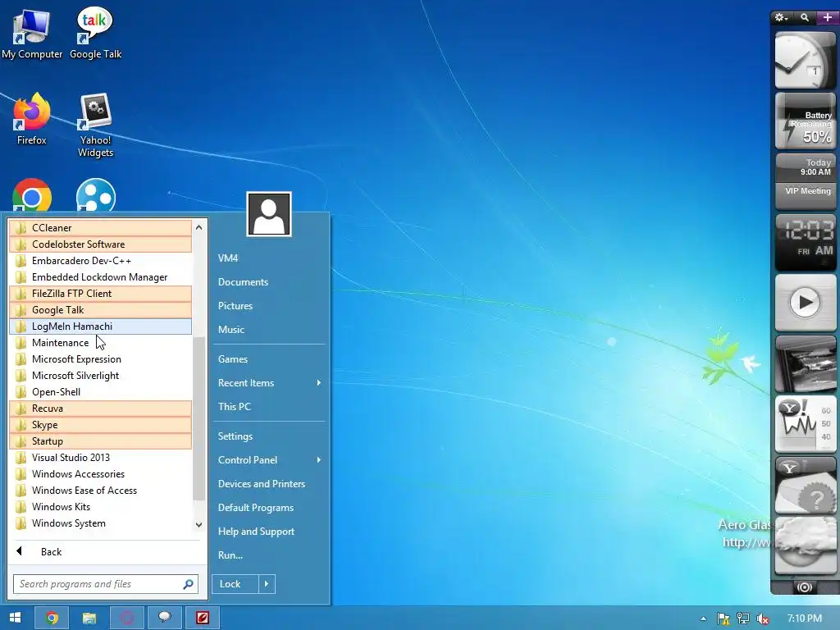Open the weather clouds widget
The image size is (840, 630).
point(805,546)
